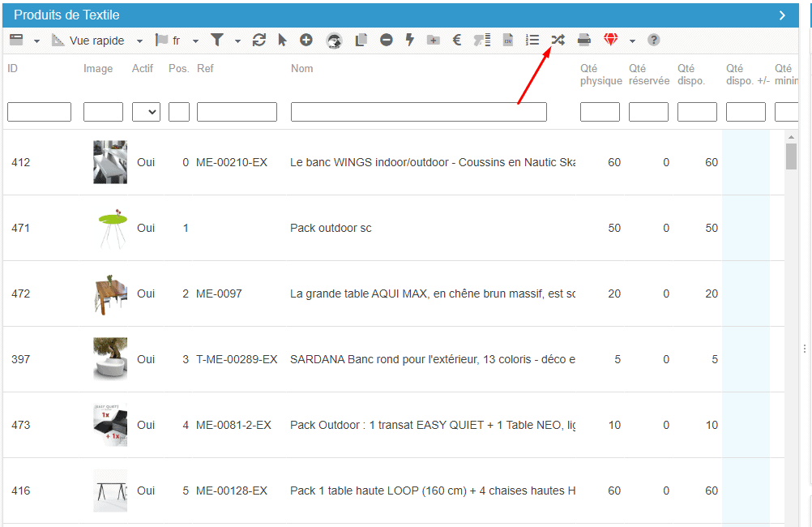Sort by the Nom column header
Viewport: 812px width, 527px height.
(x=301, y=68)
